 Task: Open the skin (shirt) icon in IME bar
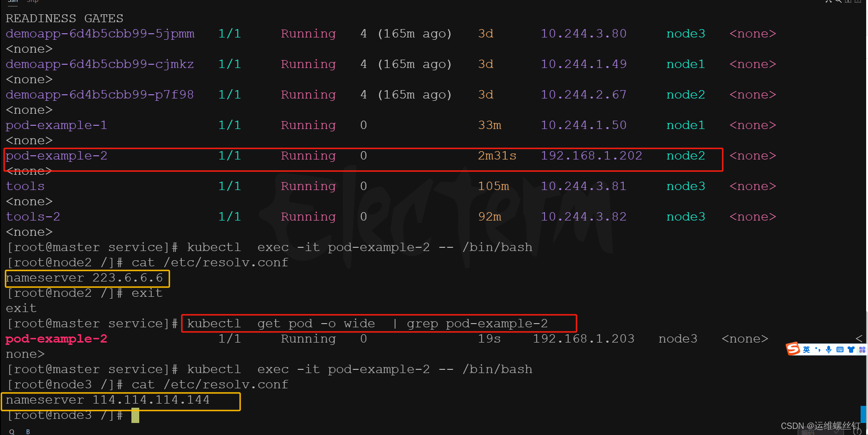coord(851,349)
